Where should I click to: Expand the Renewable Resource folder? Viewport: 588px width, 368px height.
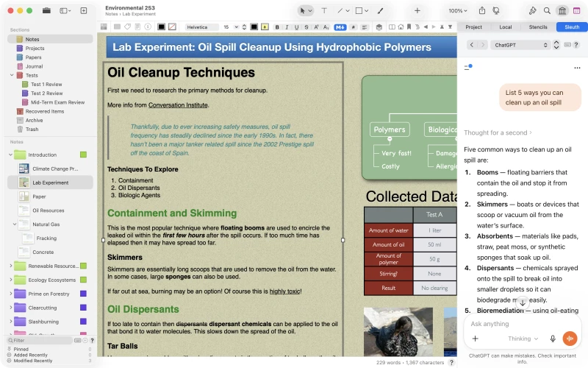10,266
